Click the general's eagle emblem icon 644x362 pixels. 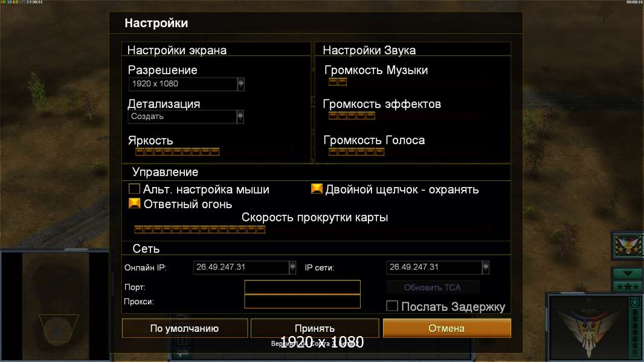[x=628, y=246]
